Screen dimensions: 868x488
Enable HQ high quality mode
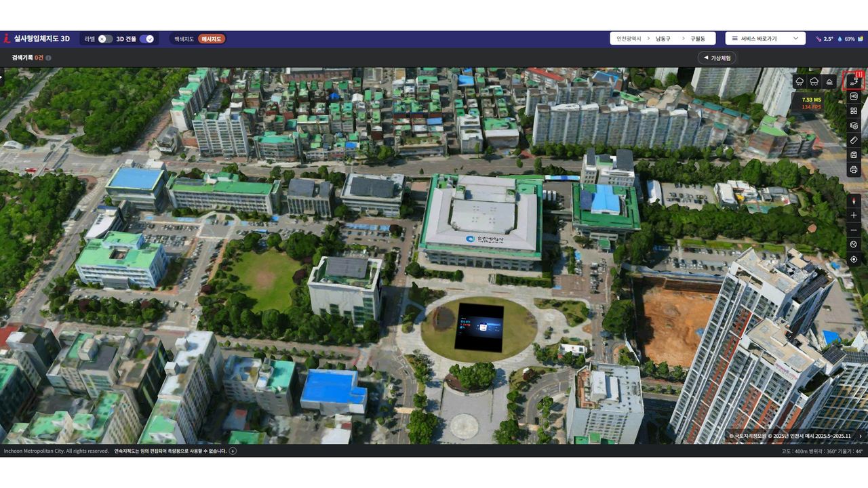pos(854,96)
